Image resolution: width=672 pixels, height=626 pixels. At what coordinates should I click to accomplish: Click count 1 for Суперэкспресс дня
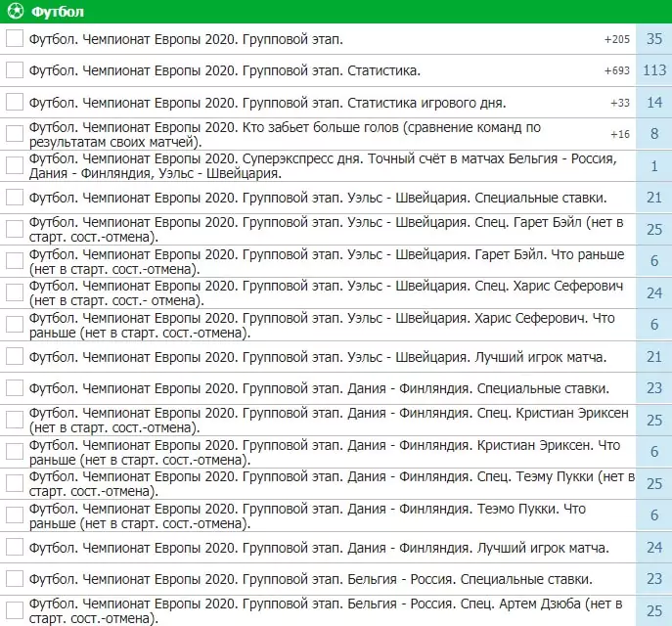pos(654,166)
